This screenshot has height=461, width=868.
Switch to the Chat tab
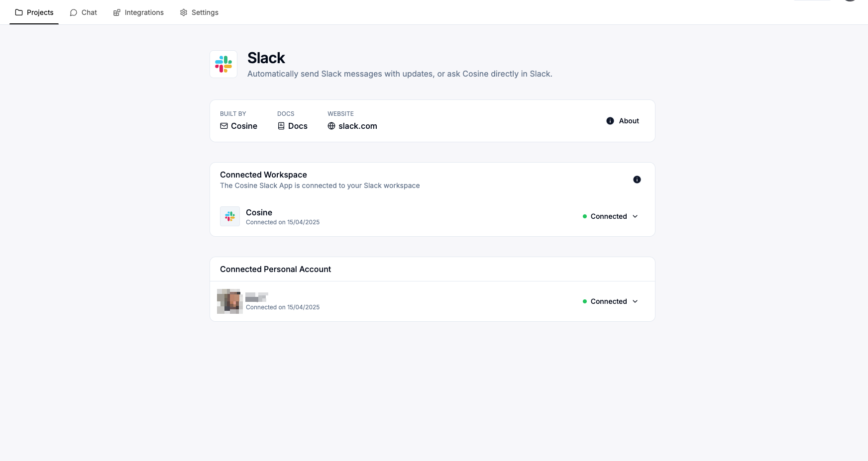click(84, 12)
